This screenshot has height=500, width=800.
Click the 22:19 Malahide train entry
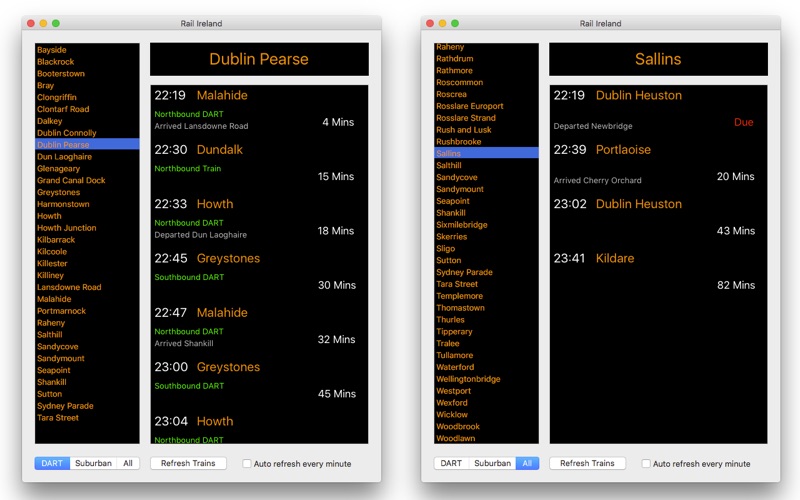tap(259, 112)
